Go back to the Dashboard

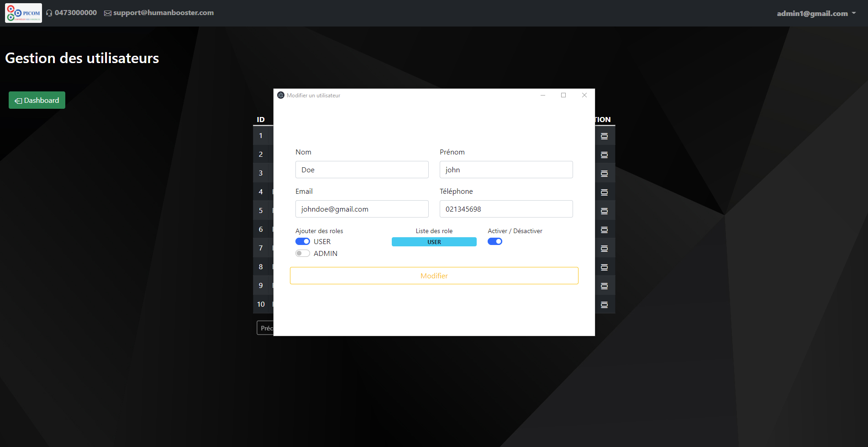(x=37, y=100)
